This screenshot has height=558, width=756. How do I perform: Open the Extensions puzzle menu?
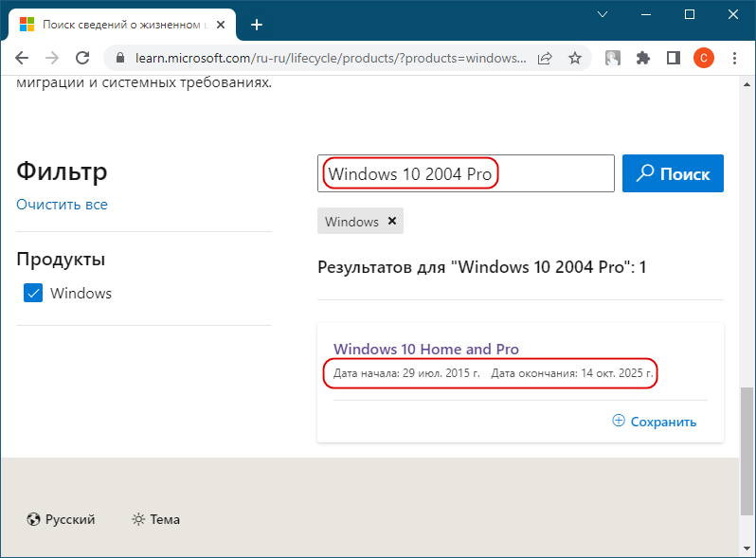[643, 59]
